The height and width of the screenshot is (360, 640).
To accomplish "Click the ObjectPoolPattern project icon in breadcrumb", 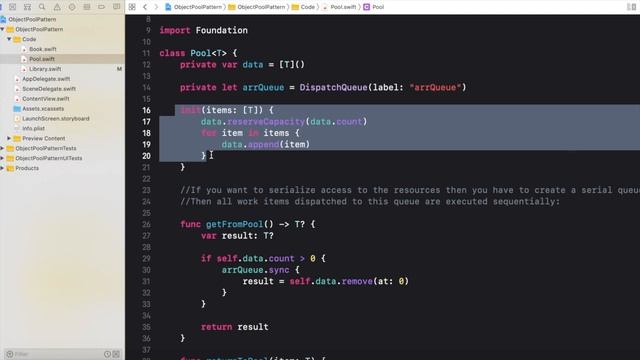I will click(x=168, y=7).
